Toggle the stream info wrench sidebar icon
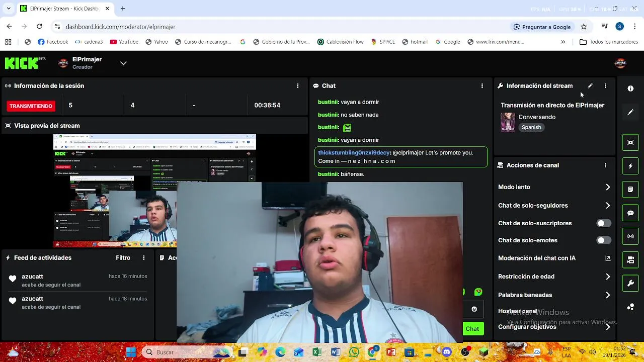 point(630,283)
